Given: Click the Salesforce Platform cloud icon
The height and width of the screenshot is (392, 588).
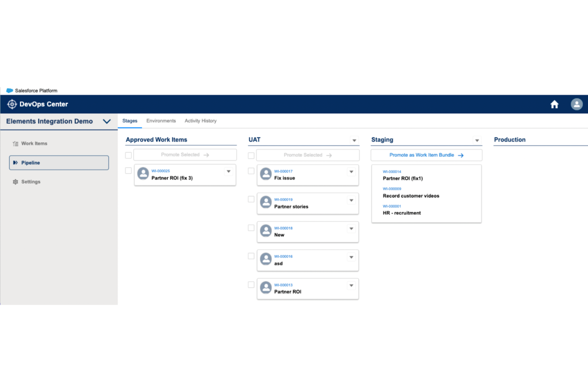Looking at the screenshot, I should 10,90.
